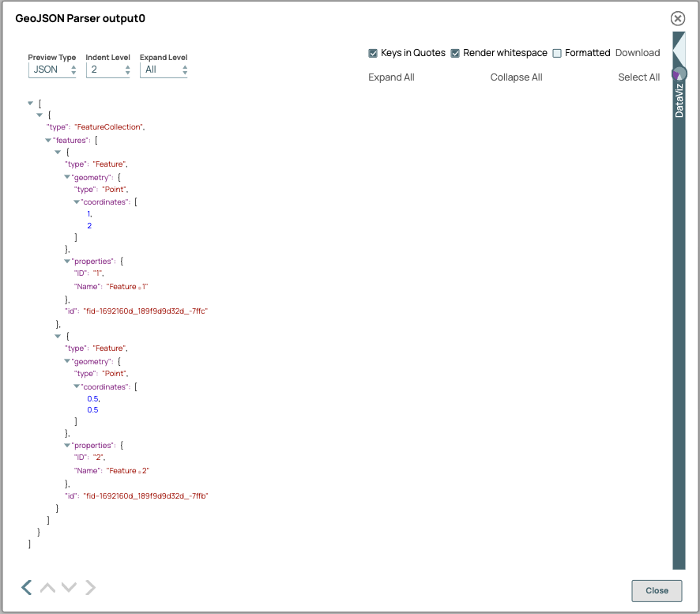Screen dimensions: 700x614
Task: Collapse the features array node
Action: (48, 140)
